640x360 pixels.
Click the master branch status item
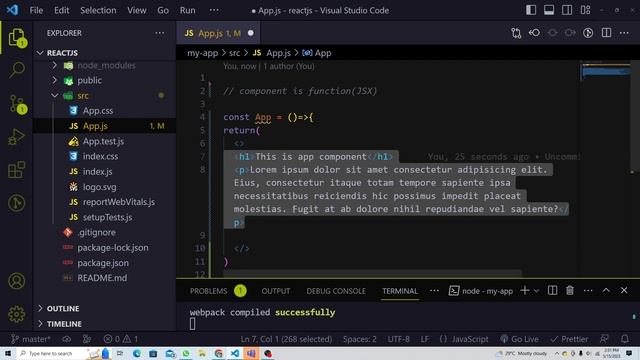[31, 339]
